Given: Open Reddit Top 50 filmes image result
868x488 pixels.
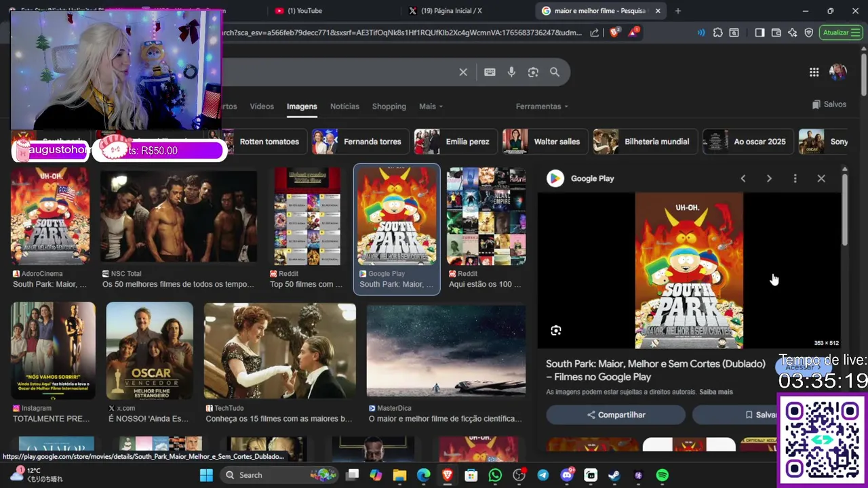Looking at the screenshot, I should point(307,217).
